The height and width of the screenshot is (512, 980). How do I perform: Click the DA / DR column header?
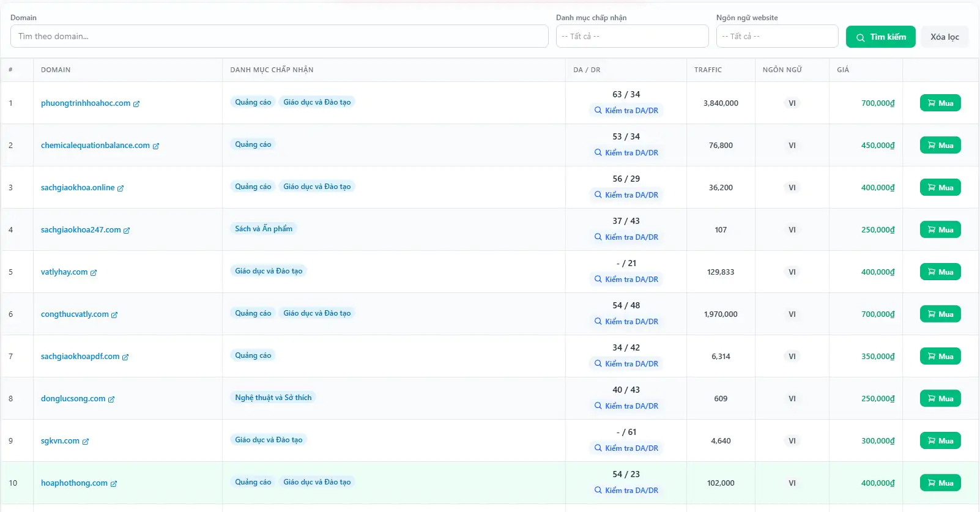tap(587, 70)
